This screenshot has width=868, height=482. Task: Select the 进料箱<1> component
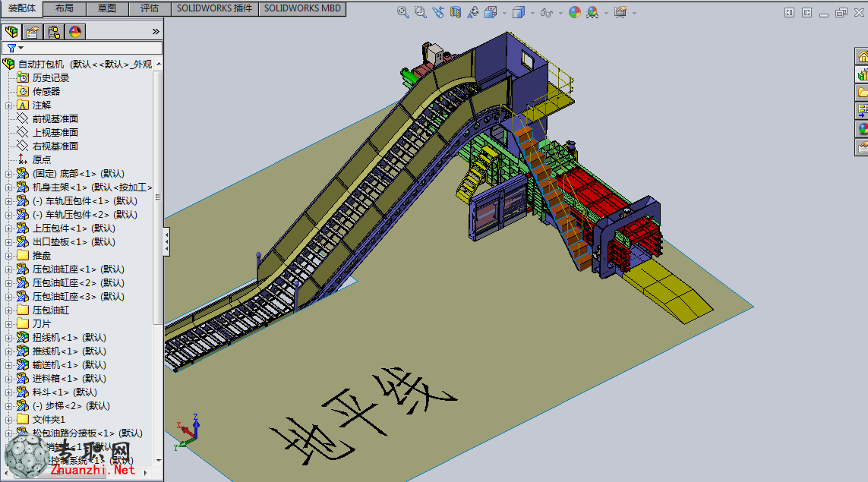[x=69, y=379]
